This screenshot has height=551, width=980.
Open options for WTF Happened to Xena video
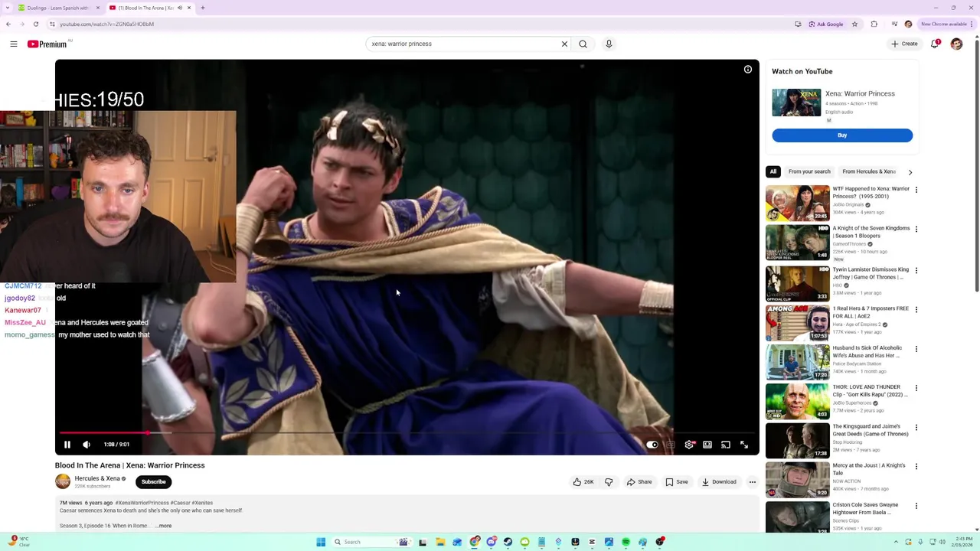(x=916, y=190)
